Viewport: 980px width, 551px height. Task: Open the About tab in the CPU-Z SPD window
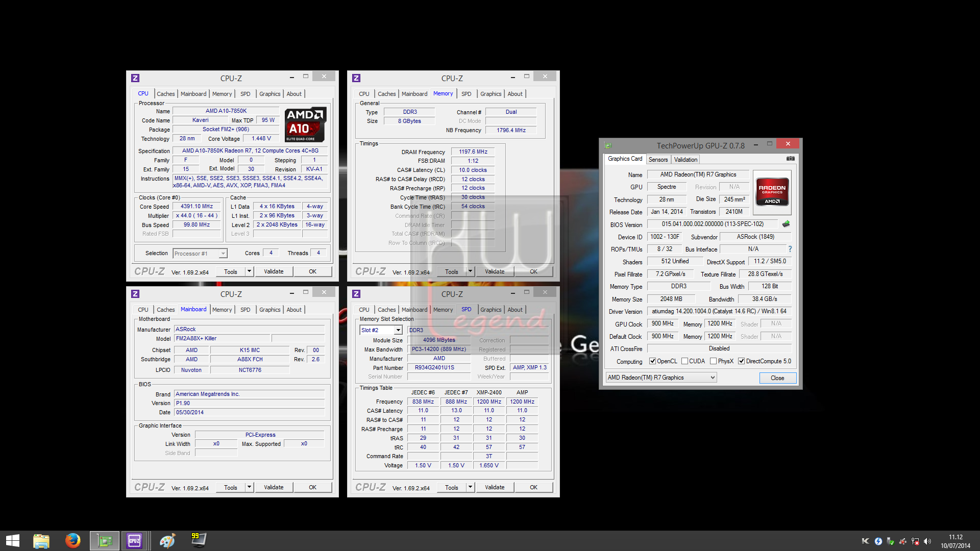(x=515, y=310)
